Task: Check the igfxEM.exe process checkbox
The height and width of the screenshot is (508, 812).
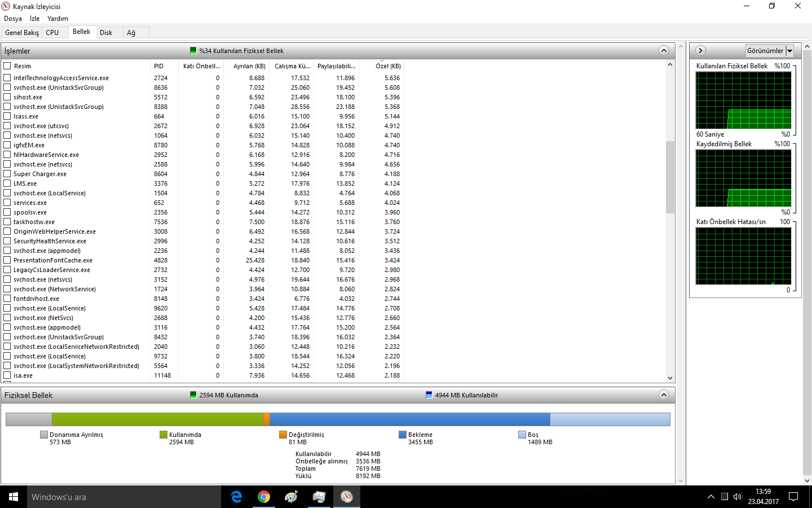Action: click(x=7, y=145)
